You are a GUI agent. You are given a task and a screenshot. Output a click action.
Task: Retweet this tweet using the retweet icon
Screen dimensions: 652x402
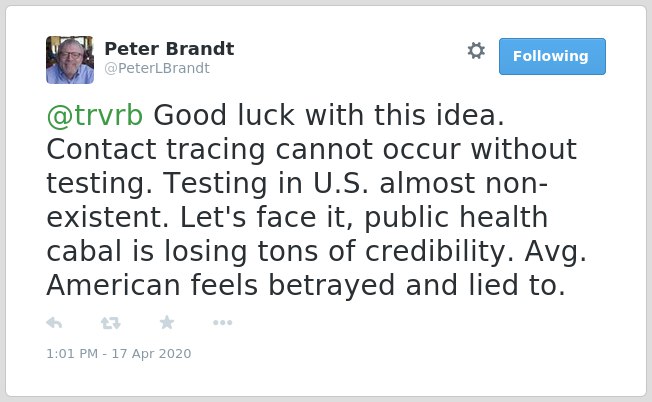pyautogui.click(x=111, y=323)
